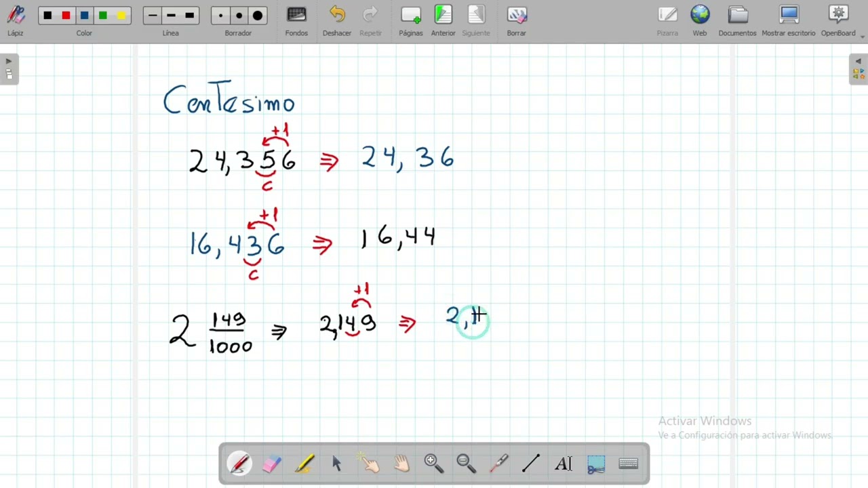Select the text writing tool
The height and width of the screenshot is (488, 868).
pos(564,464)
